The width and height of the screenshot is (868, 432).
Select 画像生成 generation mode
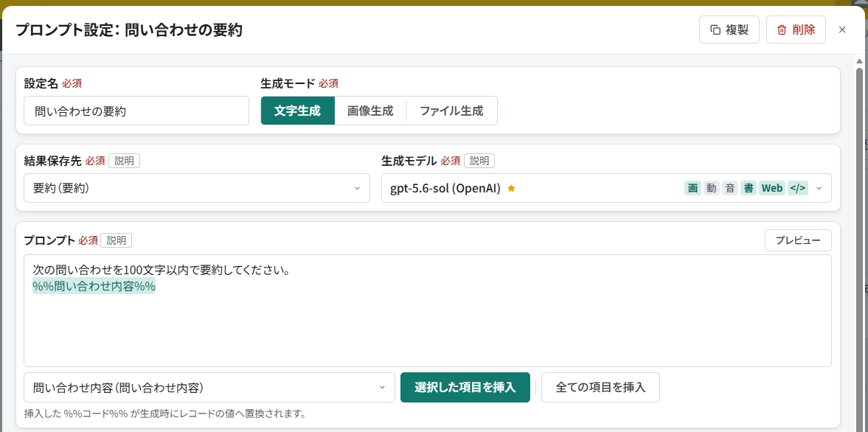[x=370, y=111]
